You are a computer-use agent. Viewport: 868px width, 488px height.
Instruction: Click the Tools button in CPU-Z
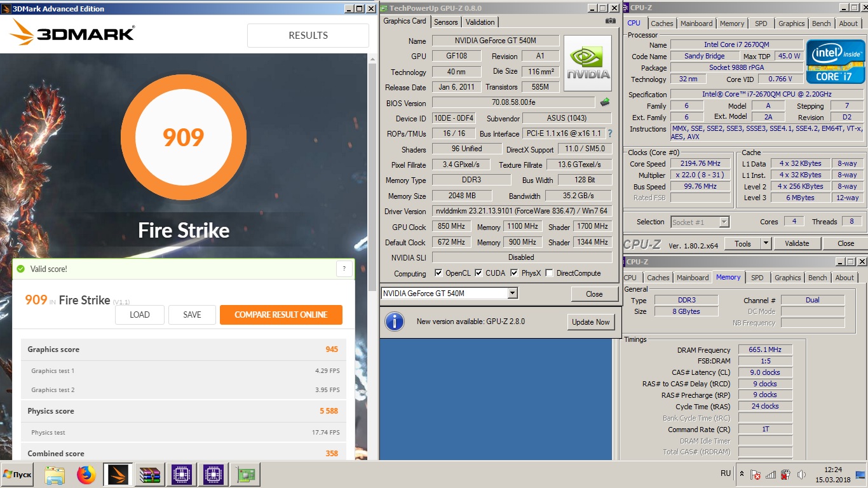click(x=743, y=243)
